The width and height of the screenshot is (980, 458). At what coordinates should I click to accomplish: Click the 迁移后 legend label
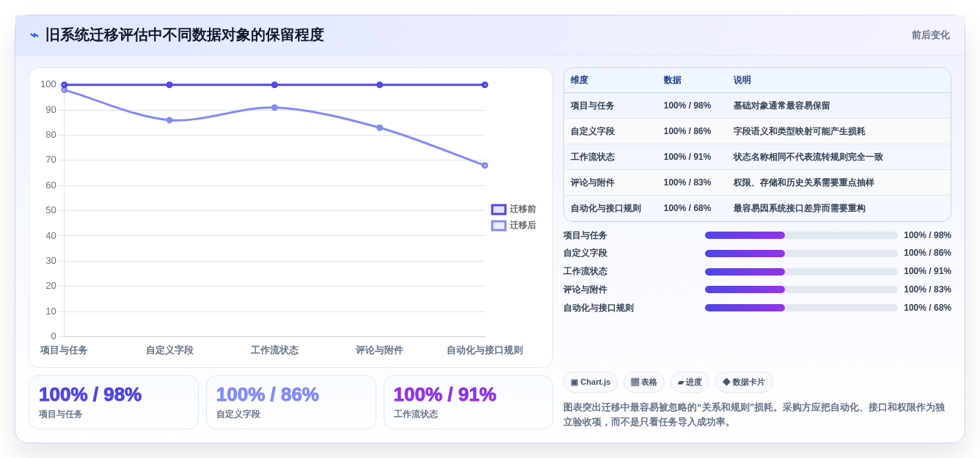(x=523, y=226)
